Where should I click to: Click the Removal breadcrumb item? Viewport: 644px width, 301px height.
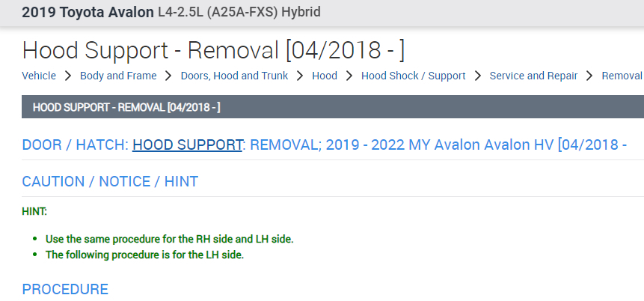point(622,76)
